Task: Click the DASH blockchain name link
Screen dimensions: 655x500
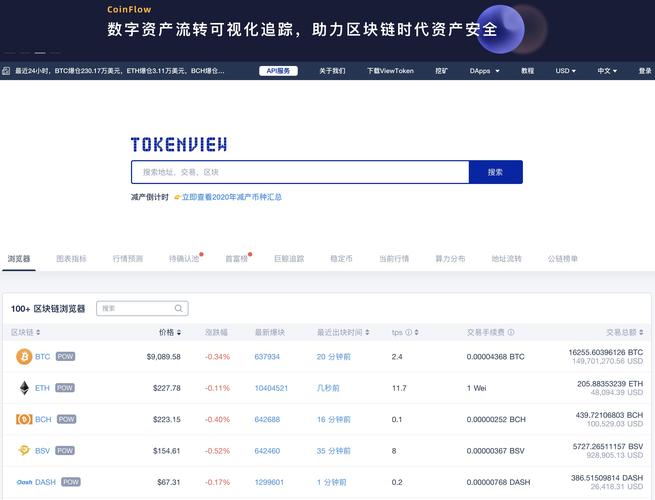Action: [x=46, y=482]
